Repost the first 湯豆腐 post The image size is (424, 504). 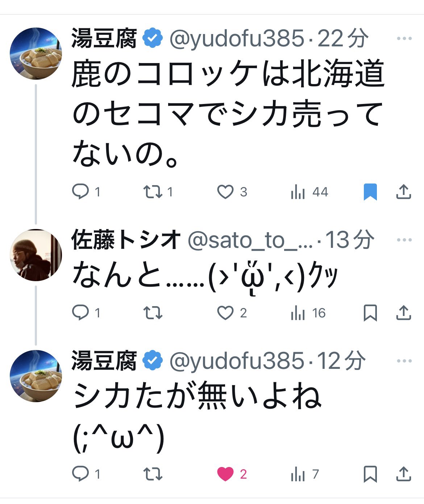coord(153,192)
